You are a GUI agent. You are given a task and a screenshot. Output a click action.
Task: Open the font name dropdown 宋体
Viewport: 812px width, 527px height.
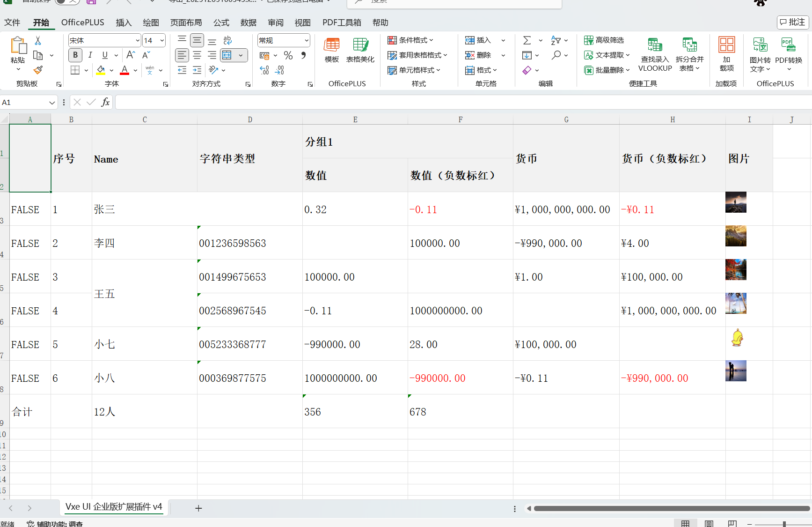coord(138,41)
